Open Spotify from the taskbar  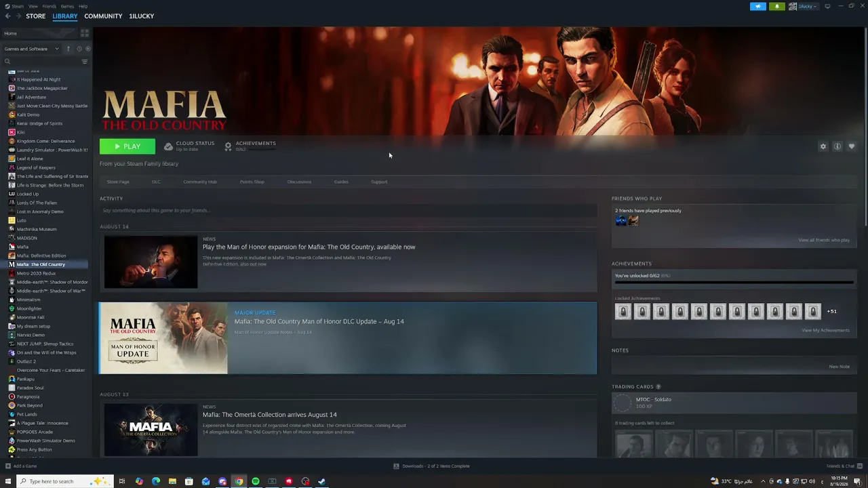tap(256, 481)
